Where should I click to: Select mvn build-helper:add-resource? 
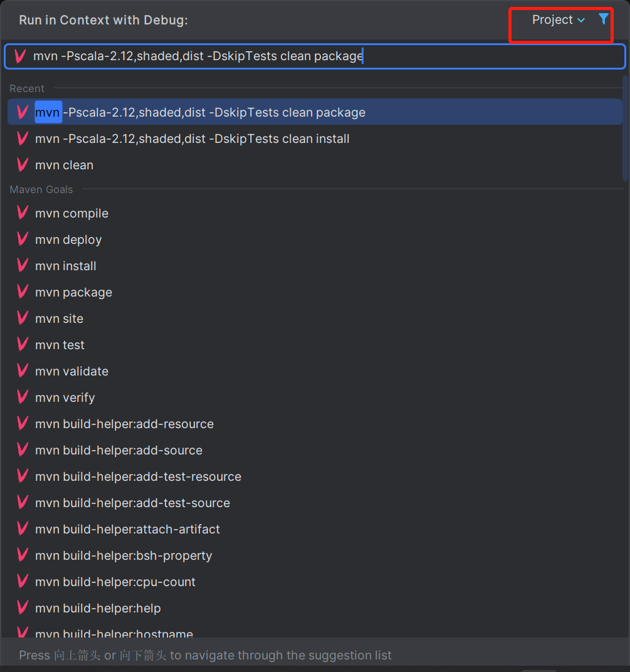pyautogui.click(x=124, y=424)
